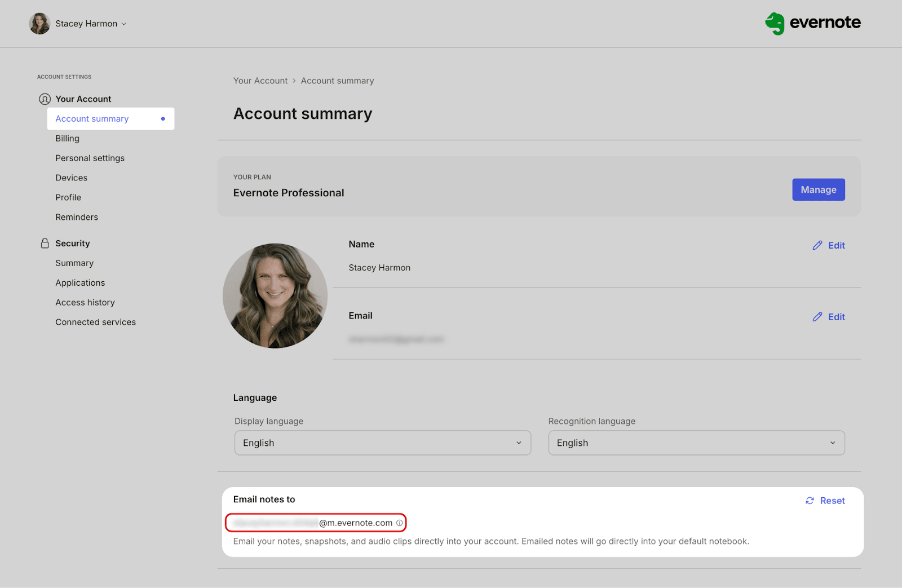This screenshot has height=588, width=902.
Task: Click the Edit link for Name
Action: coord(837,245)
